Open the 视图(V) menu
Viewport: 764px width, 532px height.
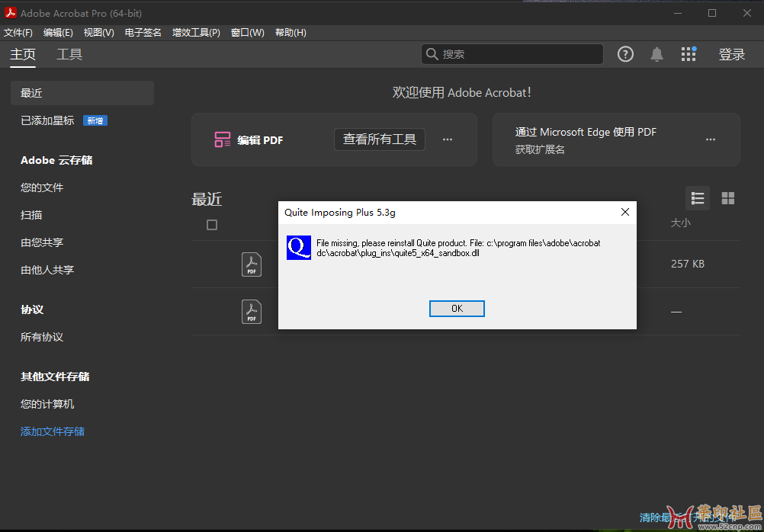point(99,33)
